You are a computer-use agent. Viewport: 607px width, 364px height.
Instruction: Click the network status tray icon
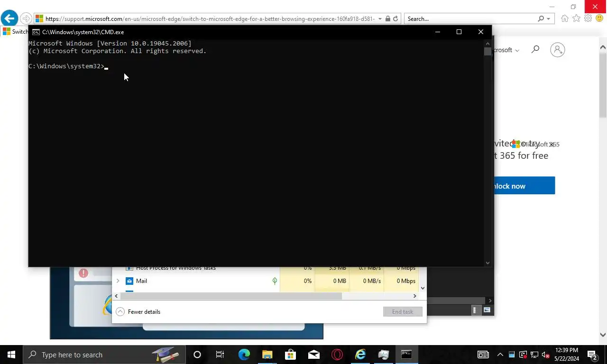pos(534,355)
